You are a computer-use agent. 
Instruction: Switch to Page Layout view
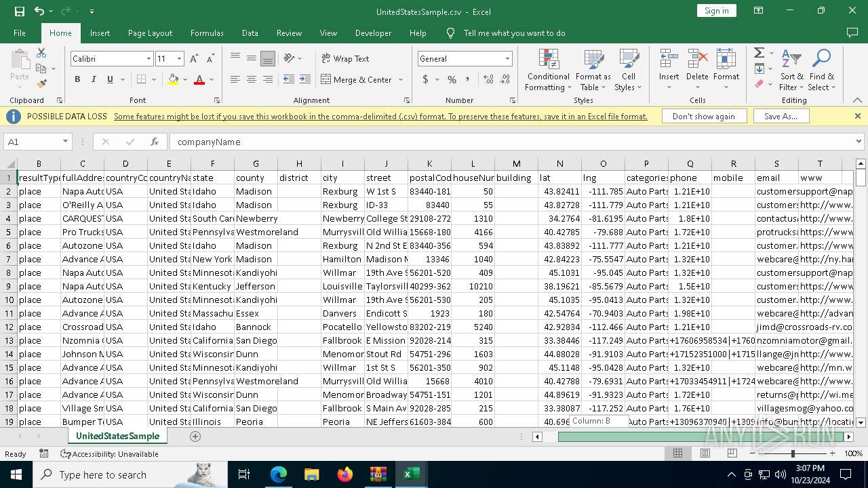click(x=705, y=453)
